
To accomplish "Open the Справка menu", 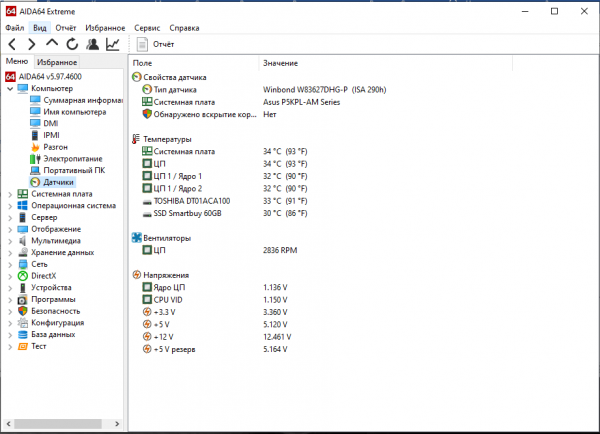I will coord(184,28).
